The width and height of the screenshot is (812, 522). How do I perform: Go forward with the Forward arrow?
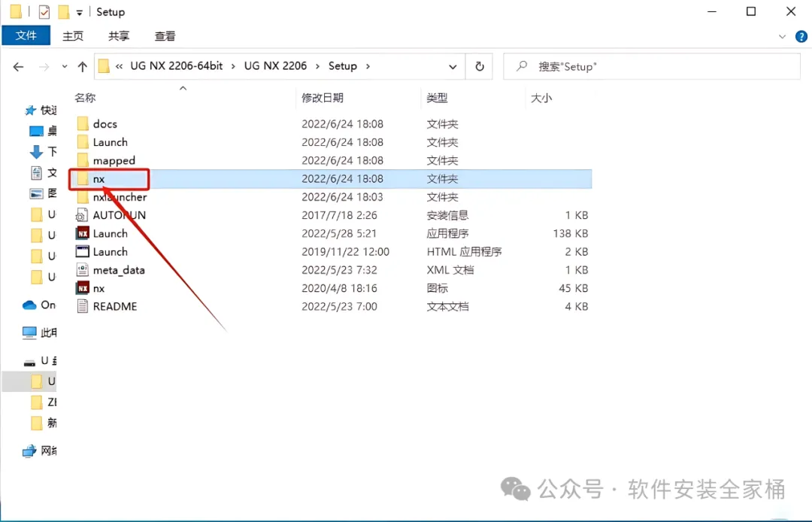pos(44,66)
